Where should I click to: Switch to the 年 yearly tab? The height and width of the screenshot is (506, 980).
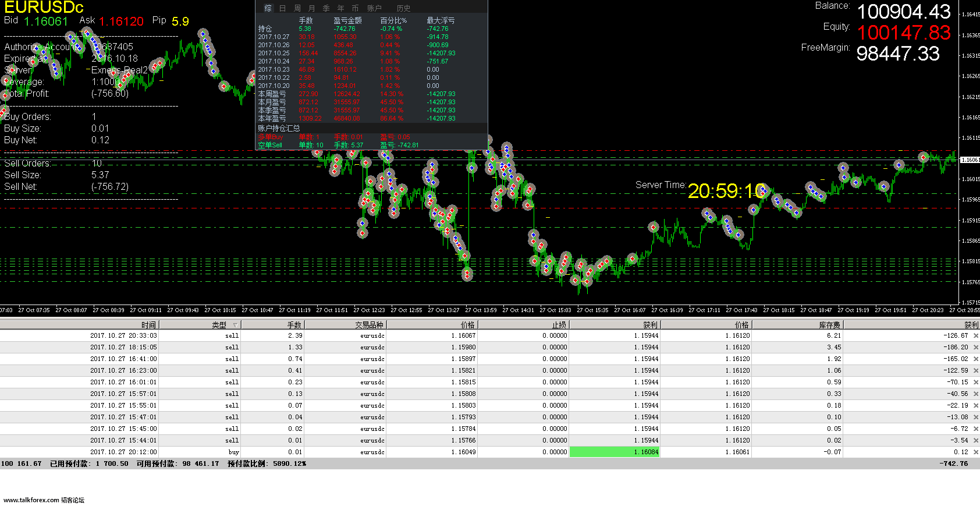[340, 8]
